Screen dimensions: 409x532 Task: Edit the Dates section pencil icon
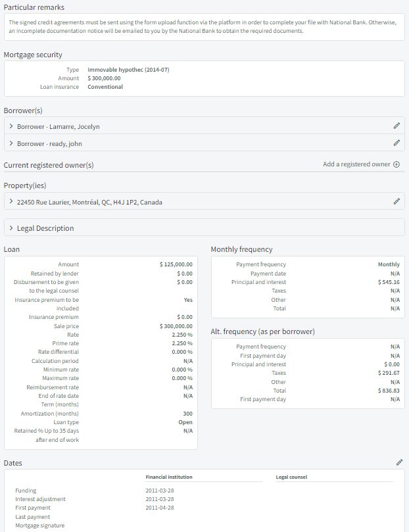400,462
